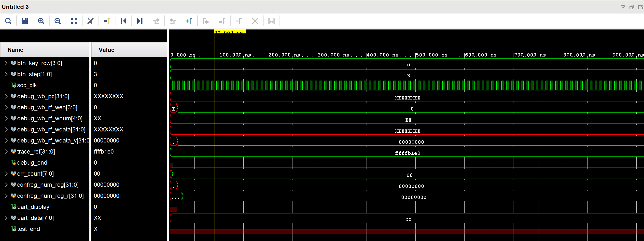644x241 pixels.
Task: Click the 500.000 ns ruler mark
Action: point(431,55)
